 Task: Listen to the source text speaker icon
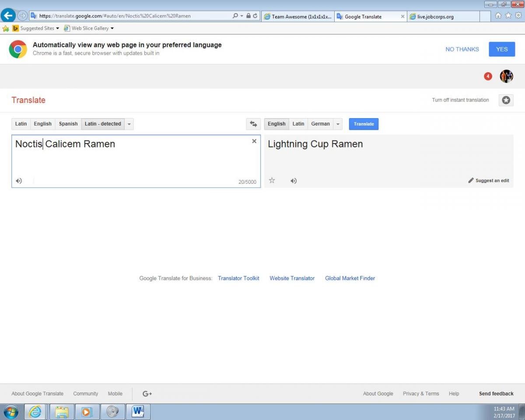[19, 181]
